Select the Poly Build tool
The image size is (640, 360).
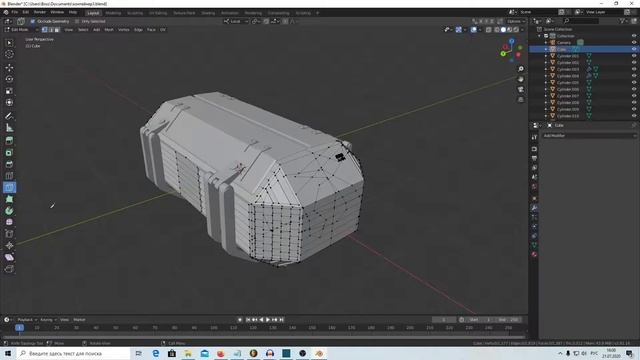9,199
